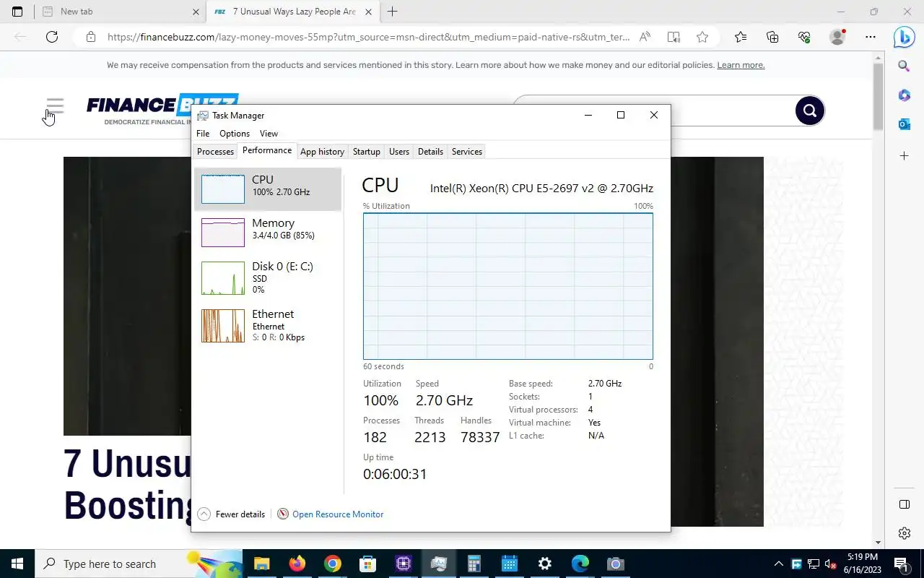Open Bing Chat sidebar button
This screenshot has width=924, height=578.
coord(904,36)
